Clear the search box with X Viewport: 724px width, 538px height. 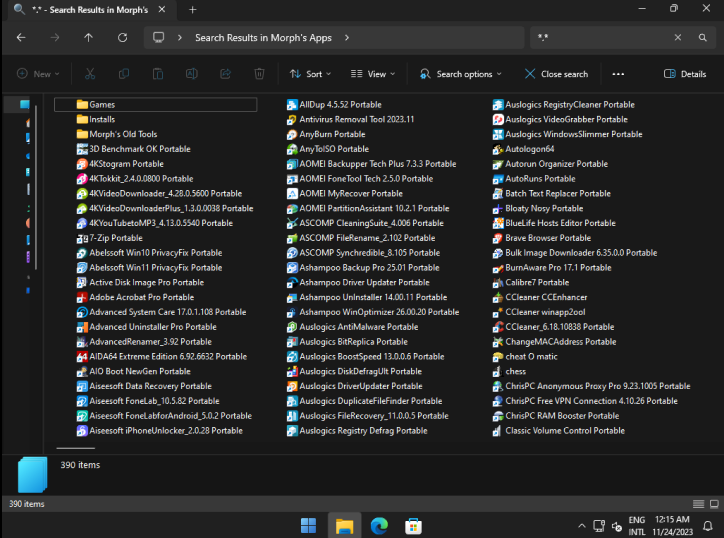(677, 38)
